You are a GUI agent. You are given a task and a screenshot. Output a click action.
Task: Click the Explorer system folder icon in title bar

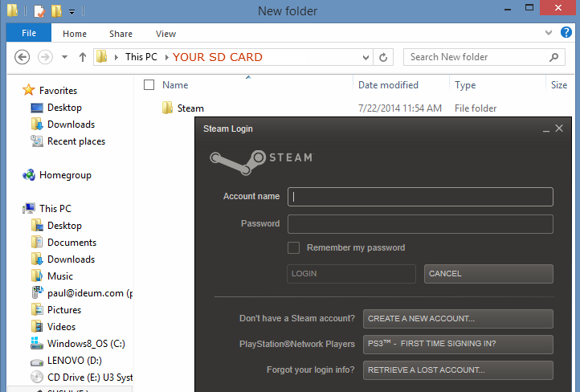[x=12, y=10]
